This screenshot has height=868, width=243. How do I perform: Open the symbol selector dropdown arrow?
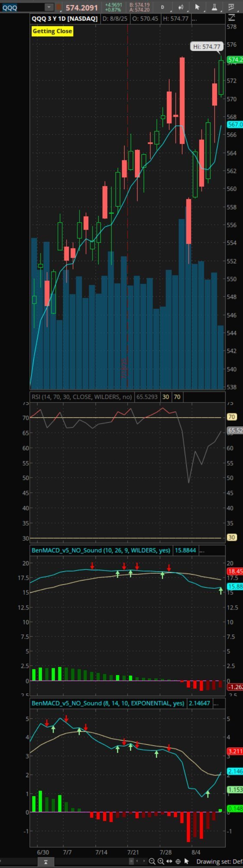click(x=49, y=7)
